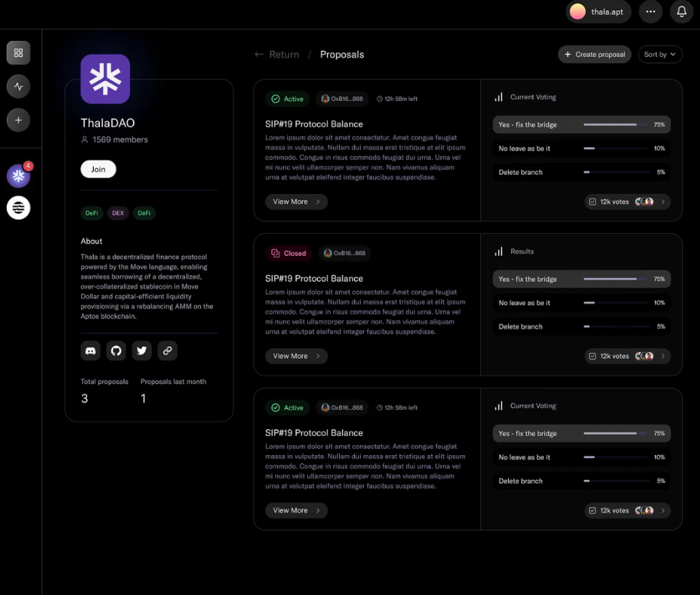
Task: Expand 12k votes in the closed proposal
Action: [627, 356]
